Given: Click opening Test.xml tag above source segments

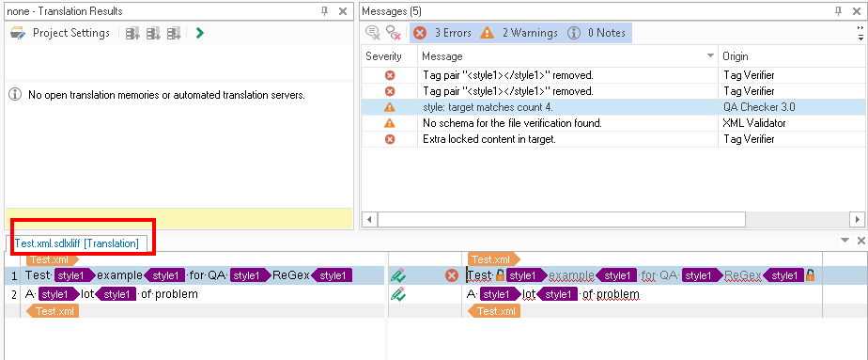Looking at the screenshot, I should coord(54,259).
